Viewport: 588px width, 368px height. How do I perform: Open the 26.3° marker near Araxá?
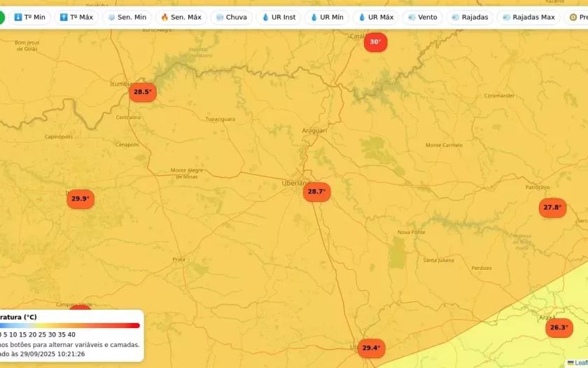tap(559, 327)
